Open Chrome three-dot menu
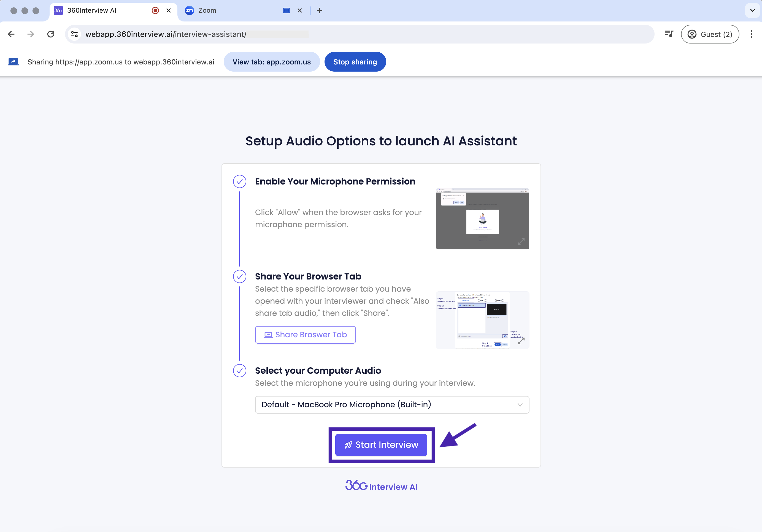Viewport: 762px width, 532px height. coord(751,34)
